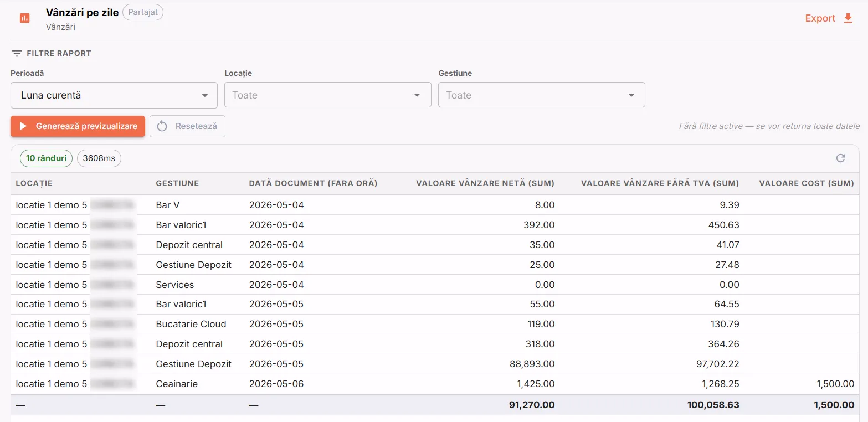Image resolution: width=868 pixels, height=422 pixels.
Task: Click the total 100,058.63 cell
Action: click(x=713, y=405)
